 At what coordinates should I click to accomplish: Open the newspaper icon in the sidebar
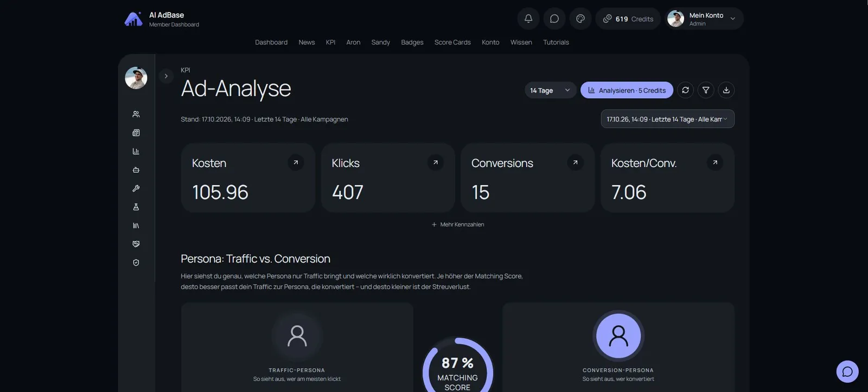pos(136,133)
